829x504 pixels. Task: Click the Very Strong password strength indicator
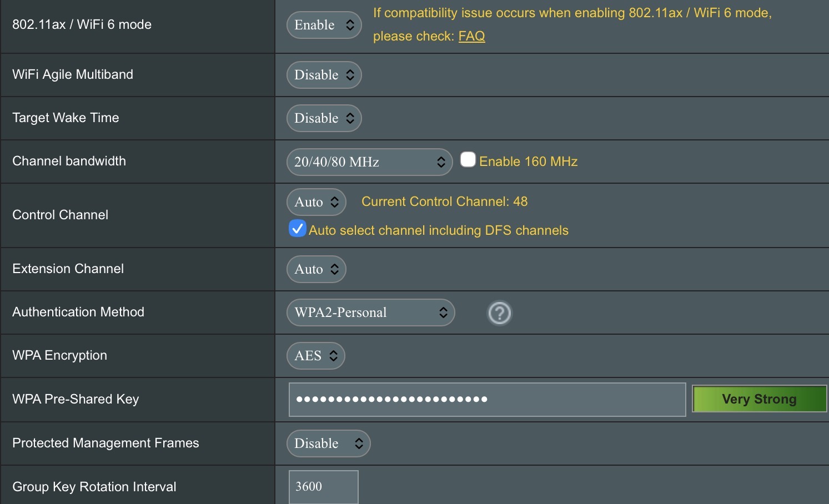pyautogui.click(x=759, y=399)
